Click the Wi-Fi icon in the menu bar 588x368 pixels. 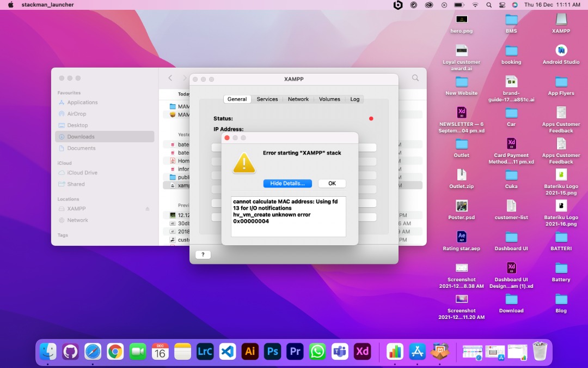click(475, 5)
